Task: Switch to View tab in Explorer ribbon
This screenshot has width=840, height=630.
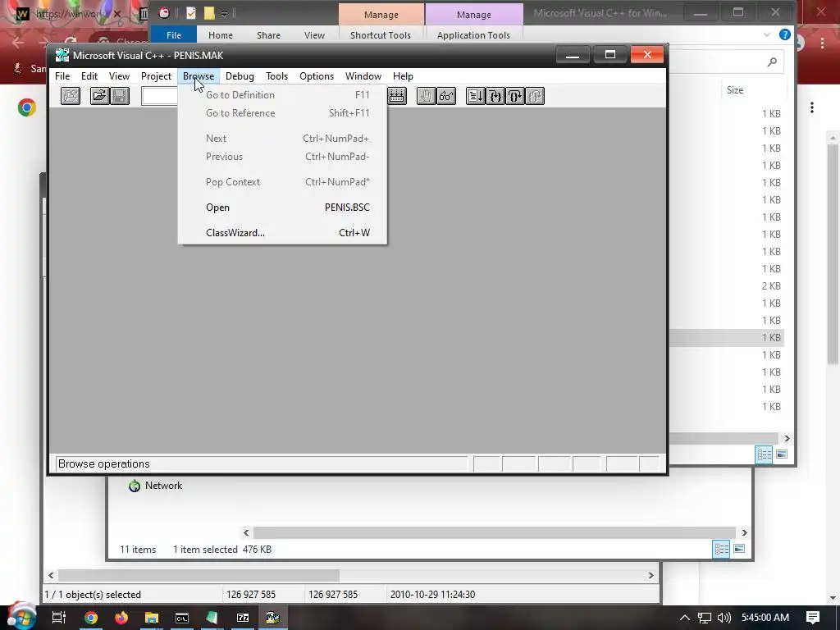Action: pyautogui.click(x=314, y=34)
